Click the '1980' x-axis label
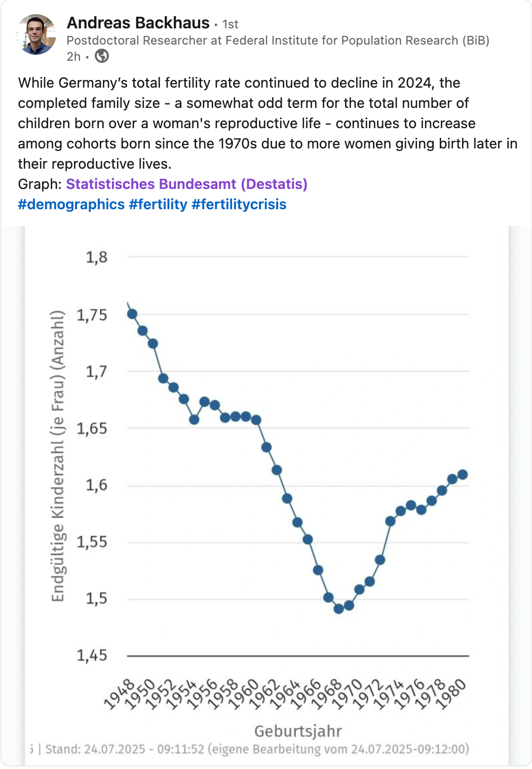The width and height of the screenshot is (532, 769). click(x=450, y=695)
